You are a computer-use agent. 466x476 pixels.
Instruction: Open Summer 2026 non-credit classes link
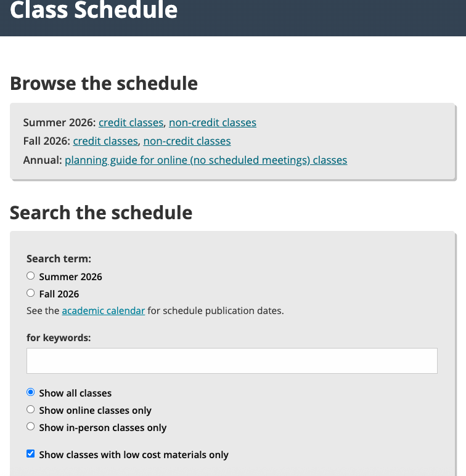[x=213, y=123]
